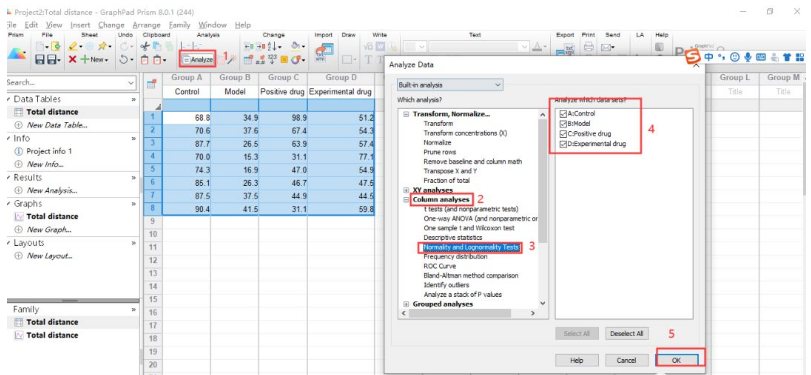Click the analysis list horizontal scrollbar
This screenshot has height=375, width=811.
pos(460,313)
